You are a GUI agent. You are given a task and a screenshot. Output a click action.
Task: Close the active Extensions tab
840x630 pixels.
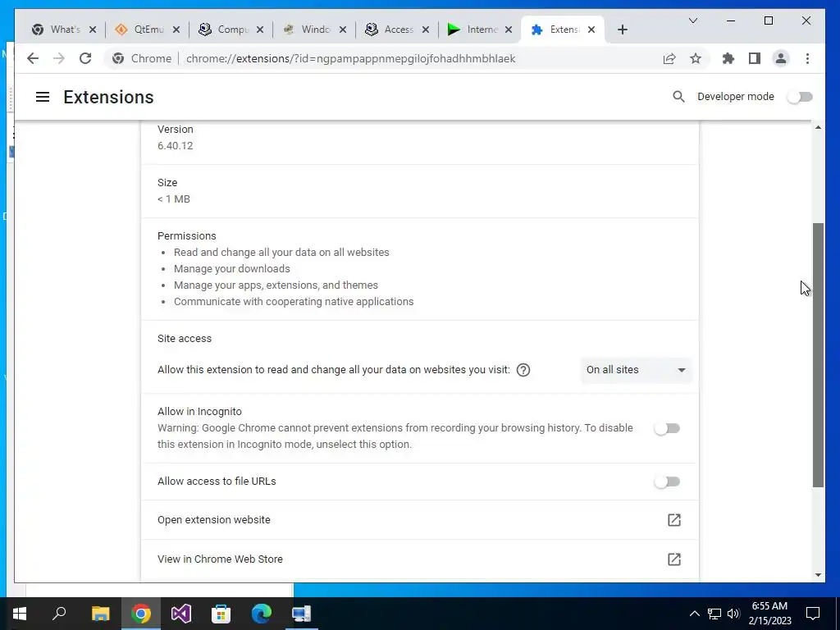[x=591, y=30]
